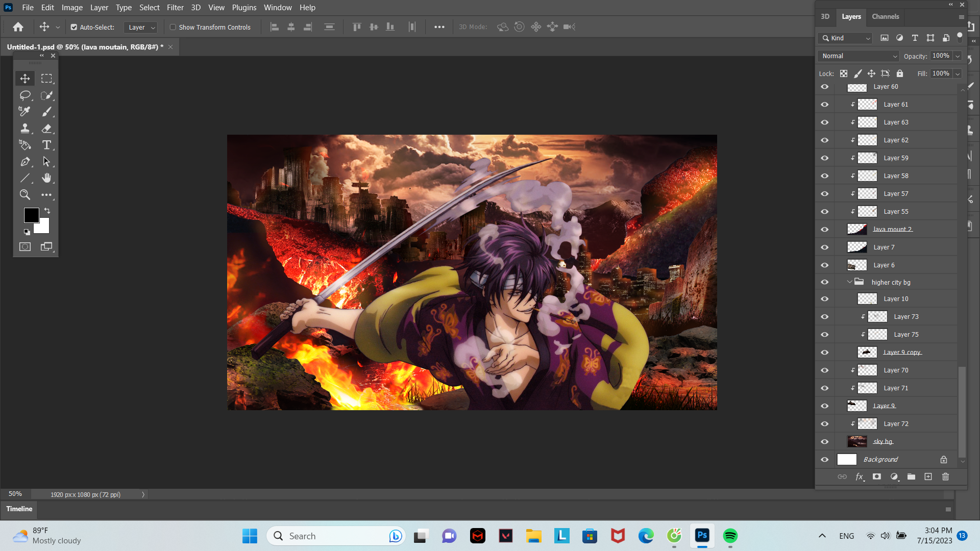Click the Delete layer trash icon

(945, 477)
